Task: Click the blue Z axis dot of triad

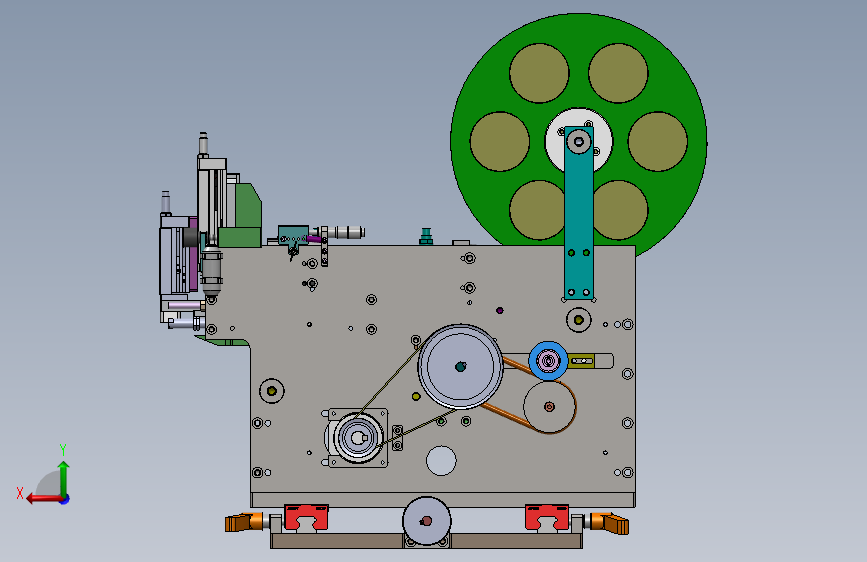Action: pos(65,499)
